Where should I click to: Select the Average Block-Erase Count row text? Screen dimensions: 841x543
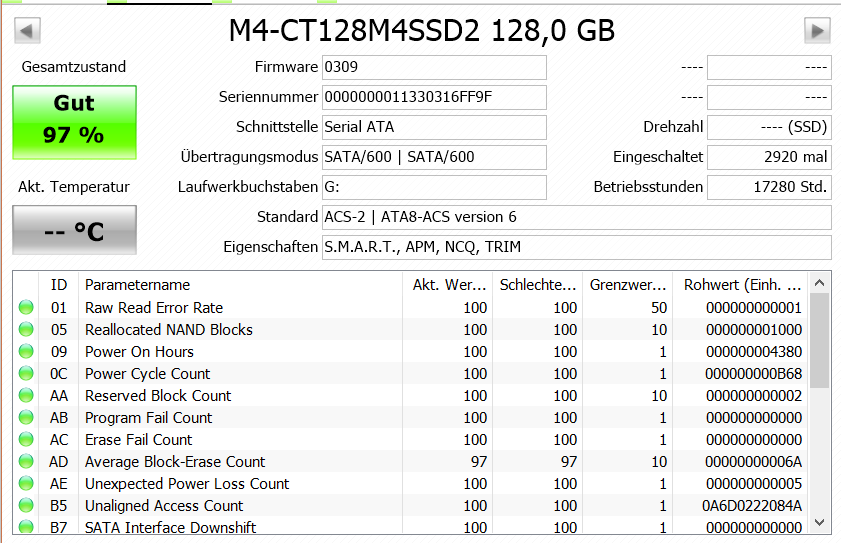point(175,461)
